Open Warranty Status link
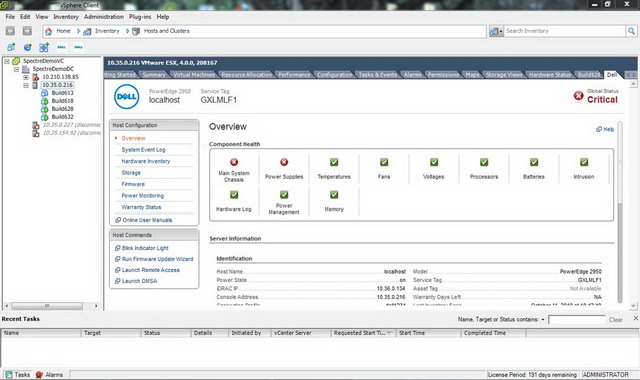Image resolution: width=640 pixels, height=380 pixels. click(x=141, y=207)
